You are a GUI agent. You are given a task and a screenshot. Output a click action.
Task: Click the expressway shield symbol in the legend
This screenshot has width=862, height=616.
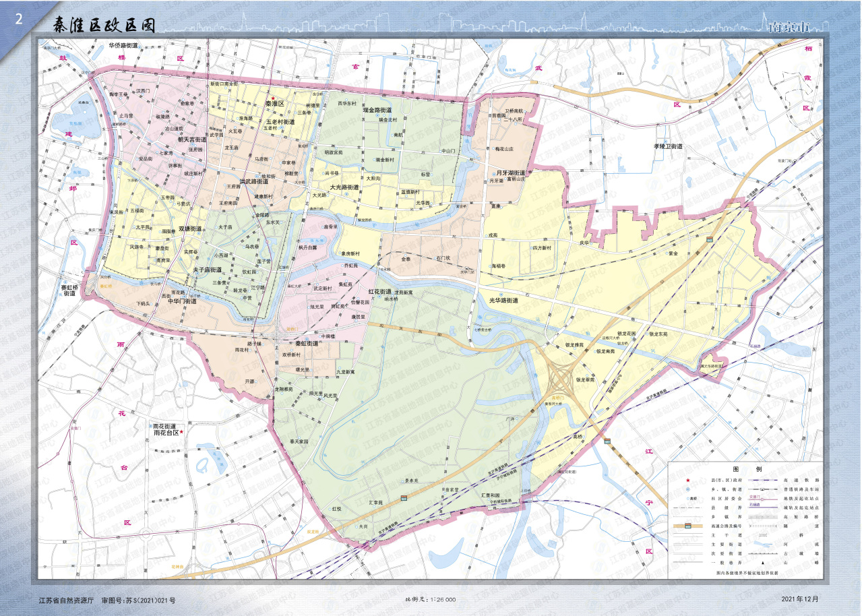687,525
